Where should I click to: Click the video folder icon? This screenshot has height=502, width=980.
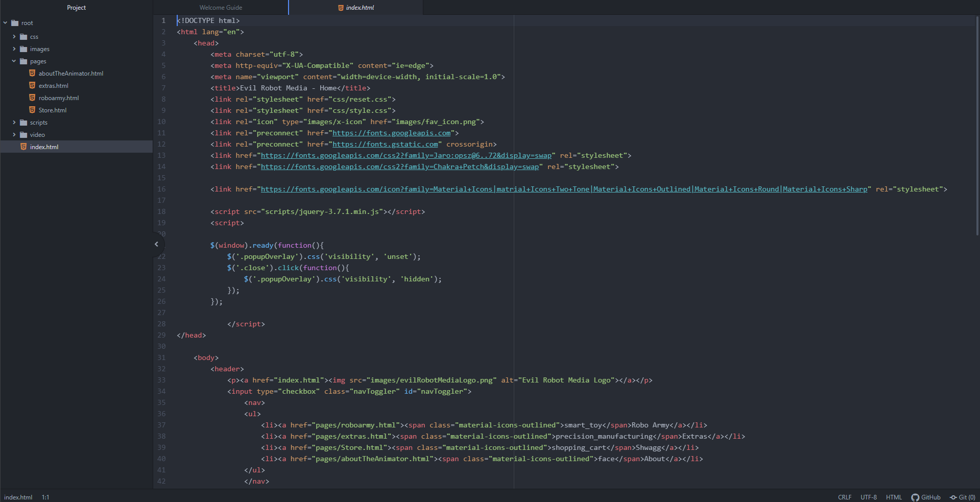click(x=23, y=135)
